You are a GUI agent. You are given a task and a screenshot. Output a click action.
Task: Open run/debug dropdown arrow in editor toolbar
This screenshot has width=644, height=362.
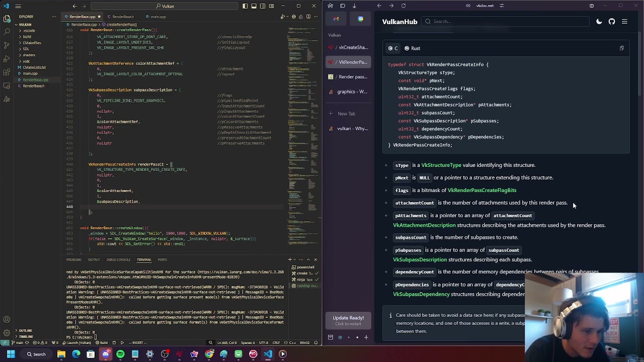287,17
